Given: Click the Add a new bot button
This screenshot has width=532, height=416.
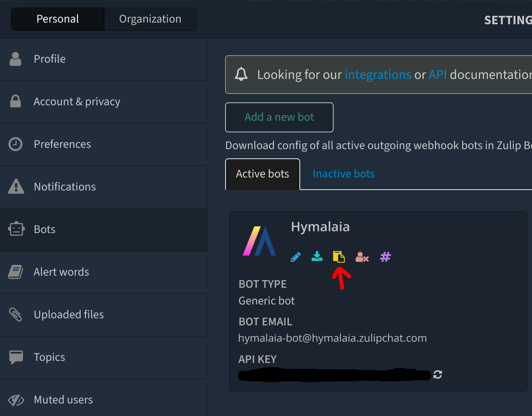Looking at the screenshot, I should (279, 117).
